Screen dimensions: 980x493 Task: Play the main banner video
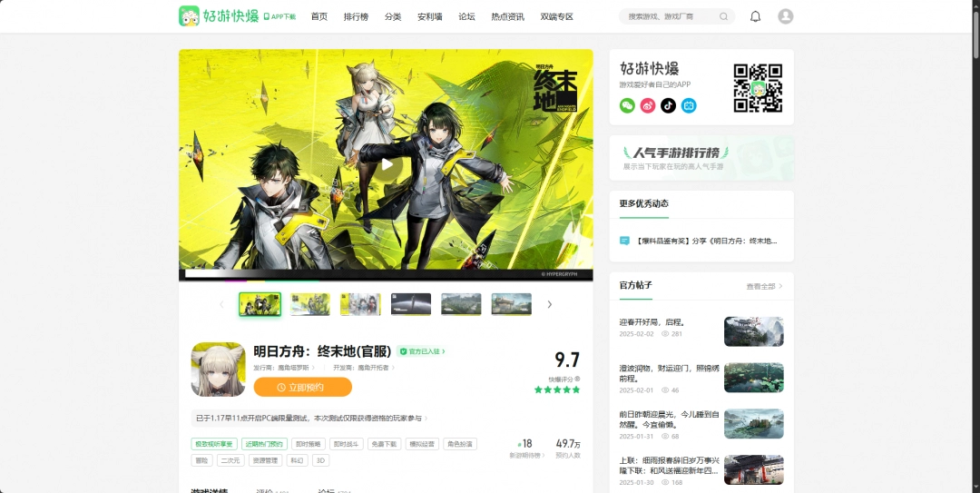[387, 164]
